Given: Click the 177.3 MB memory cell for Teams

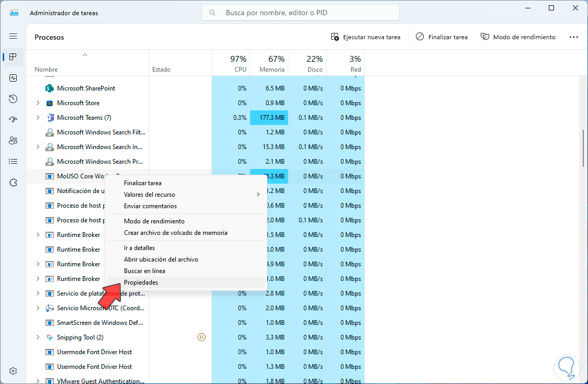Looking at the screenshot, I should (x=269, y=118).
